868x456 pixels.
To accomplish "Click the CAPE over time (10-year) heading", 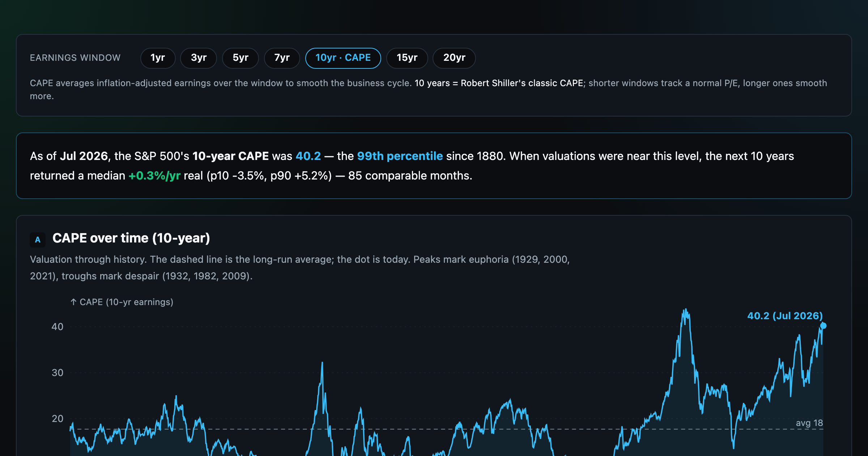I will (131, 238).
